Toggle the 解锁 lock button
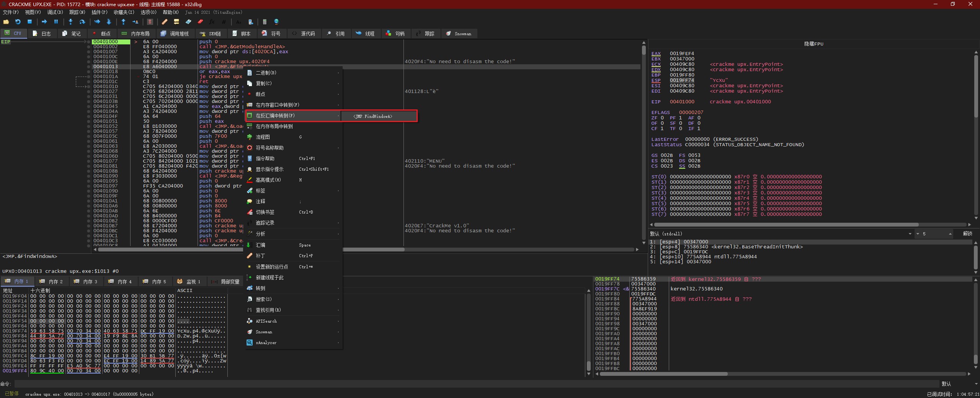The height and width of the screenshot is (398, 980). click(967, 233)
